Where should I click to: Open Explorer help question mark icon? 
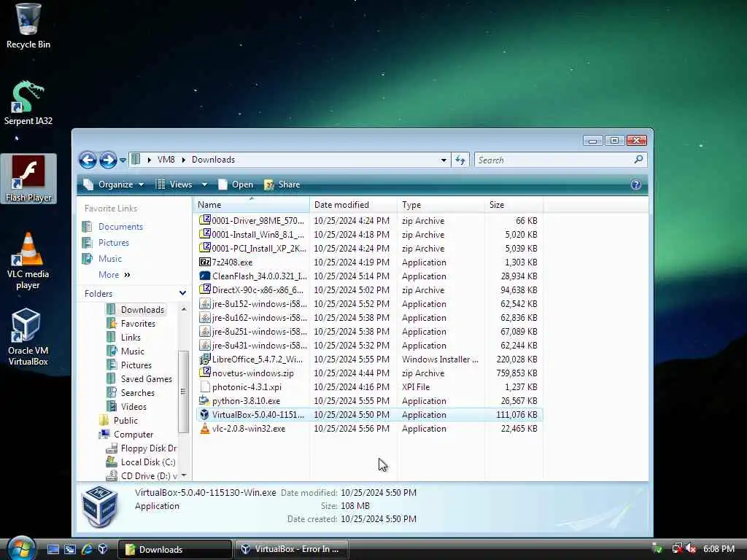(x=636, y=184)
